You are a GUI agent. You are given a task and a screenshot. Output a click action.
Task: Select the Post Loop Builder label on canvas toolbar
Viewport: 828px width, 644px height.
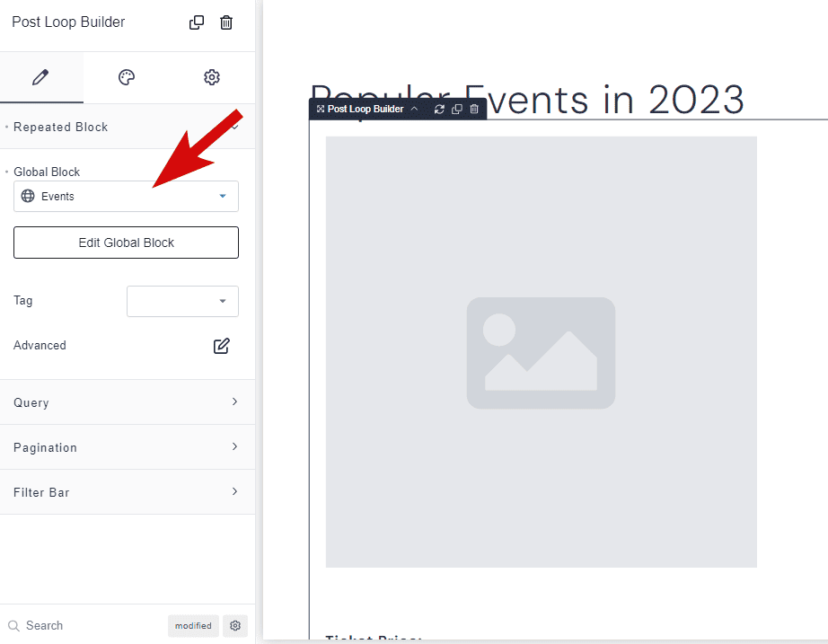[x=366, y=109]
